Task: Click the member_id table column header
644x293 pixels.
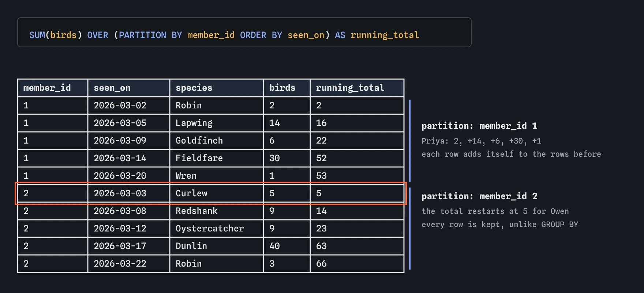Action: (53, 88)
